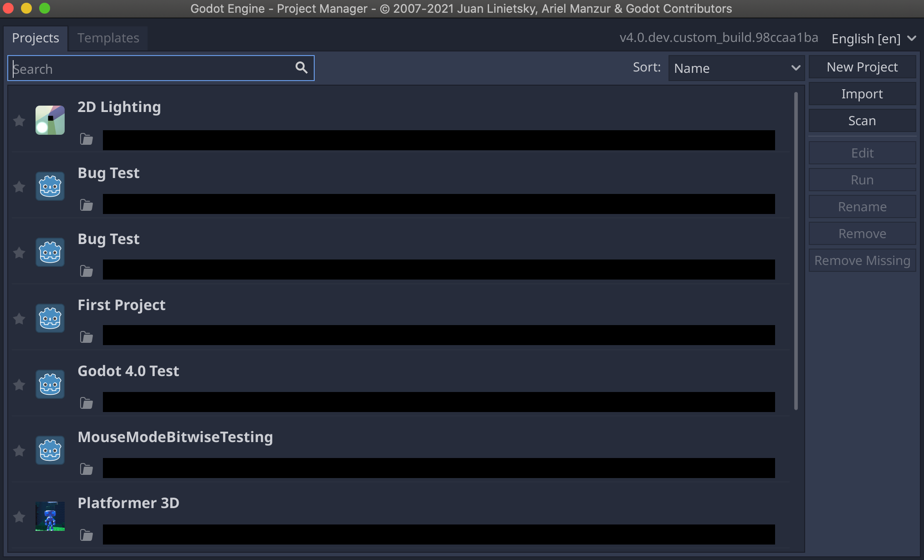Screen dimensions: 924x560
Task: Click the New Project button
Action: pyautogui.click(x=862, y=66)
